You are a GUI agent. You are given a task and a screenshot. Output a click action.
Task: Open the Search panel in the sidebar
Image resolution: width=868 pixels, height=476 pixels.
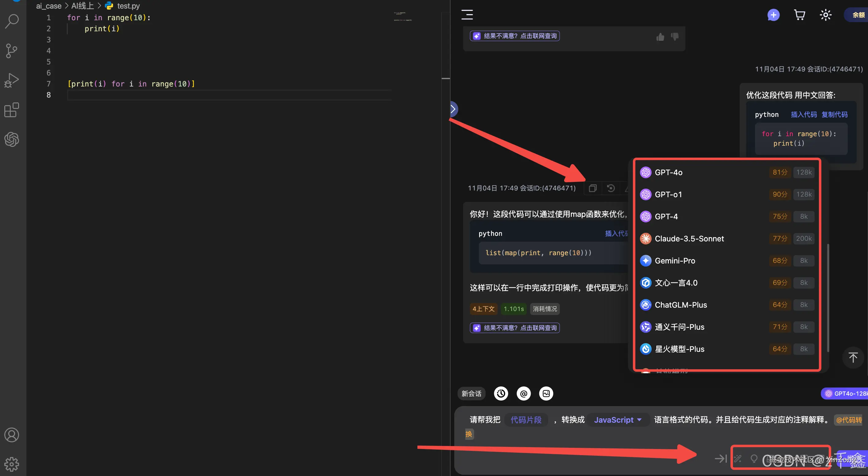click(12, 21)
